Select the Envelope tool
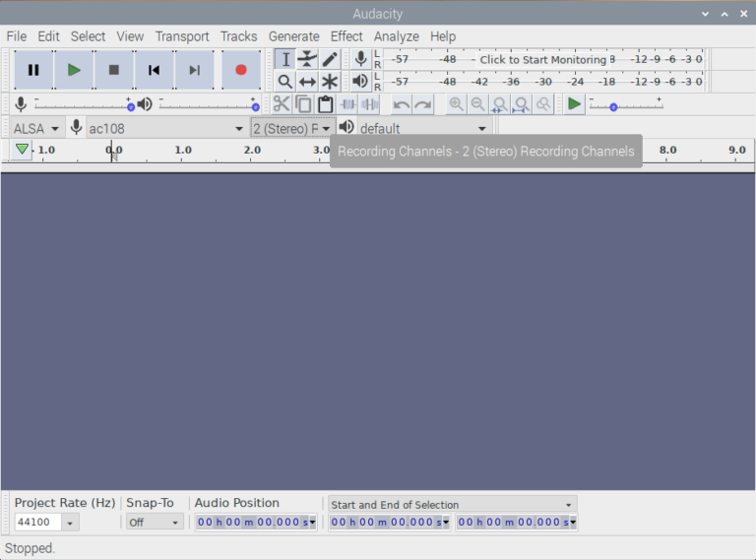The width and height of the screenshot is (756, 560). (307, 59)
